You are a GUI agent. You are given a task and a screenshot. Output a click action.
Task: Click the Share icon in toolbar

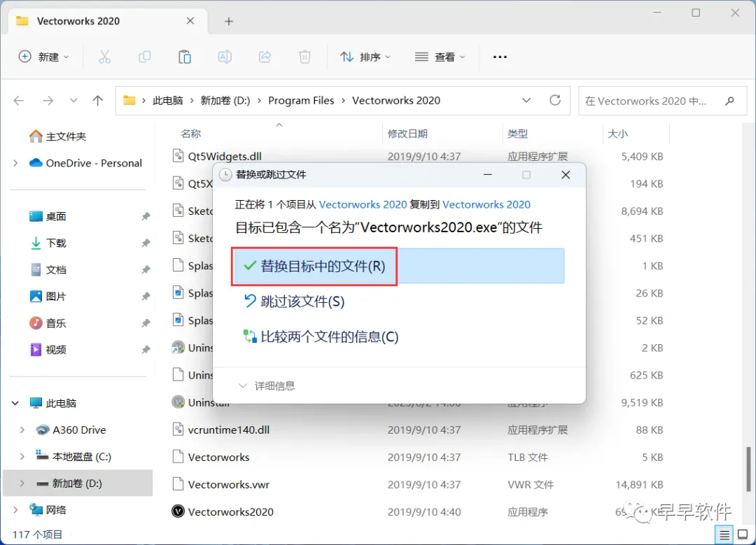point(265,57)
